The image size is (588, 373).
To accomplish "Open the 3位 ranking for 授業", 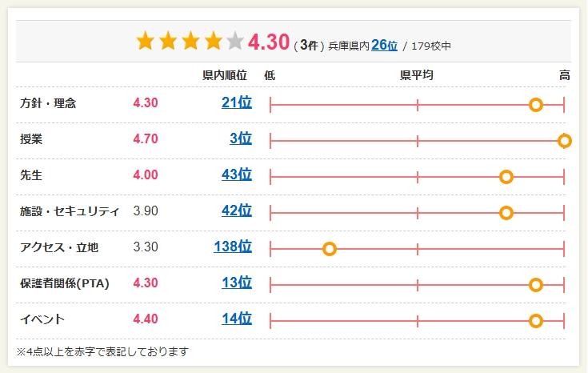I will click(x=241, y=138).
